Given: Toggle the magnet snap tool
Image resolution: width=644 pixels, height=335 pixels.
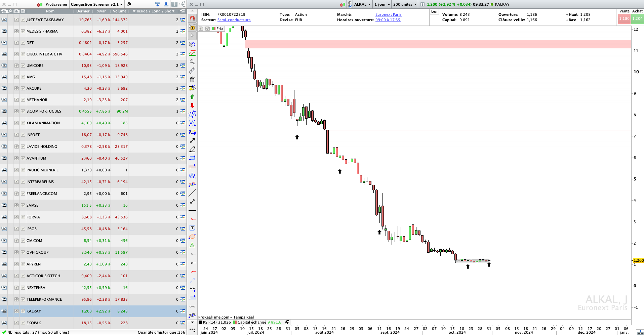Looking at the screenshot, I should click(x=192, y=18).
